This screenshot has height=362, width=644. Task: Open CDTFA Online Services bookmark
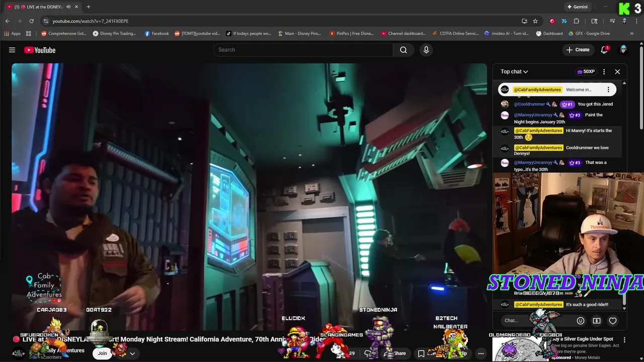(x=455, y=34)
